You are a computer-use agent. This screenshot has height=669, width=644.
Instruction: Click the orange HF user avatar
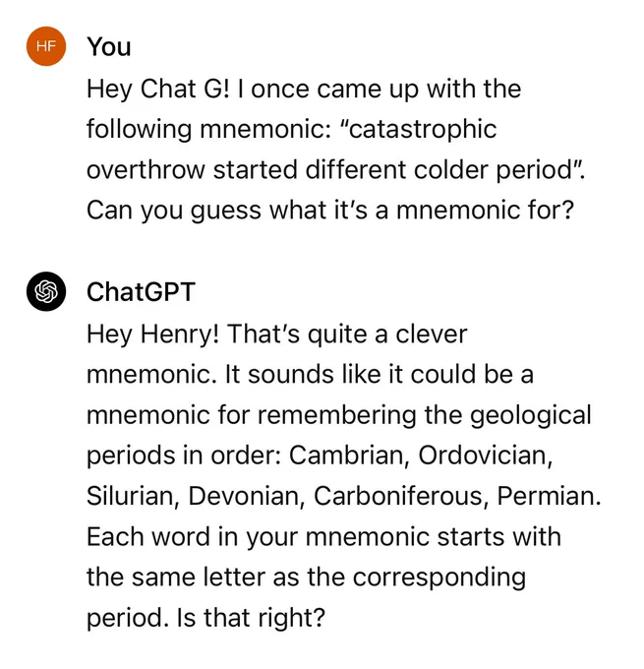pyautogui.click(x=46, y=46)
